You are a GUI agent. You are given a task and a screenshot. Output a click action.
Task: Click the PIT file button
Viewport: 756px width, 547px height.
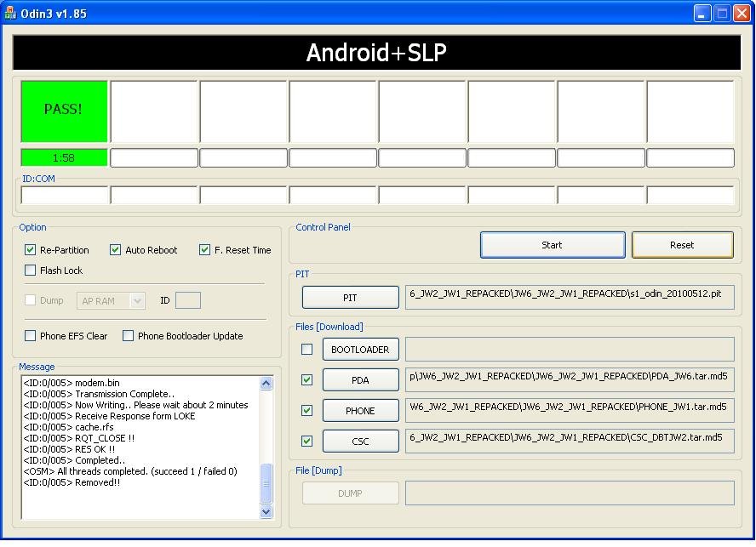(x=351, y=298)
